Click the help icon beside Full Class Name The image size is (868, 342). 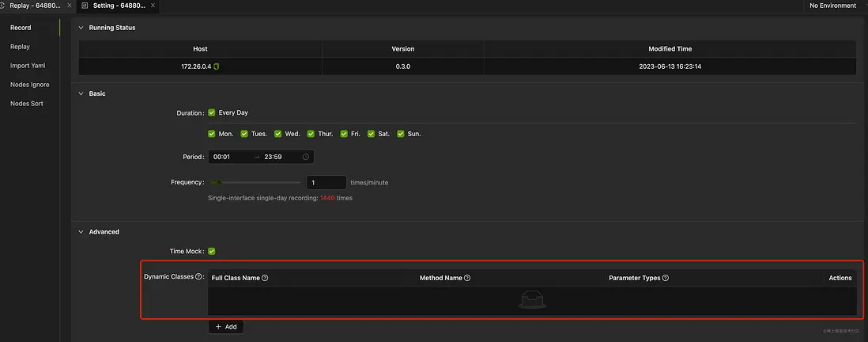click(x=265, y=278)
